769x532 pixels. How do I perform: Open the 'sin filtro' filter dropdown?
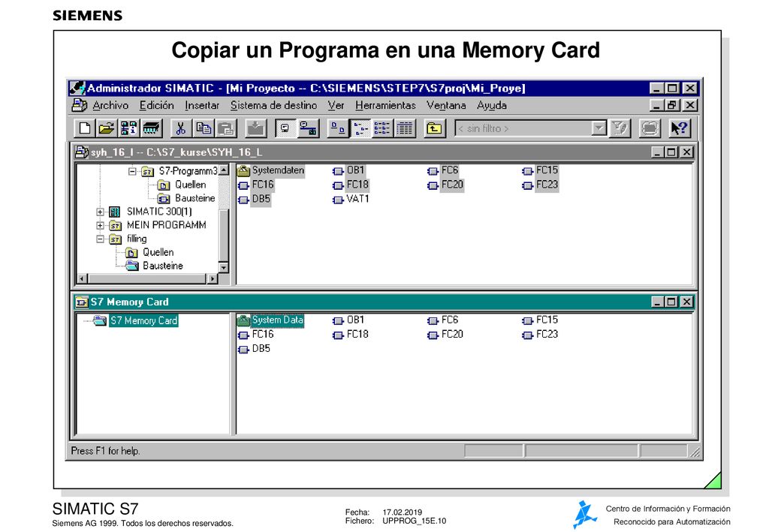pos(599,128)
